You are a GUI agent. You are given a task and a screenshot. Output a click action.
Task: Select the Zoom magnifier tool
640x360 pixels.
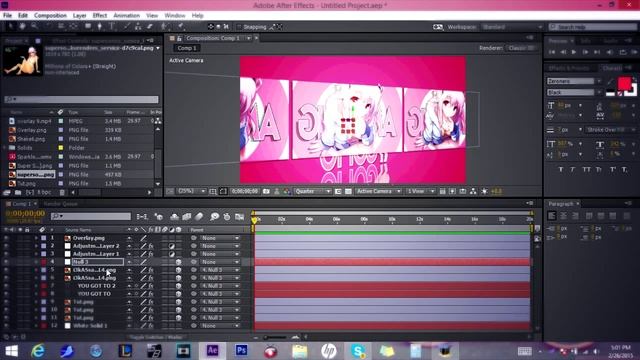click(34, 27)
